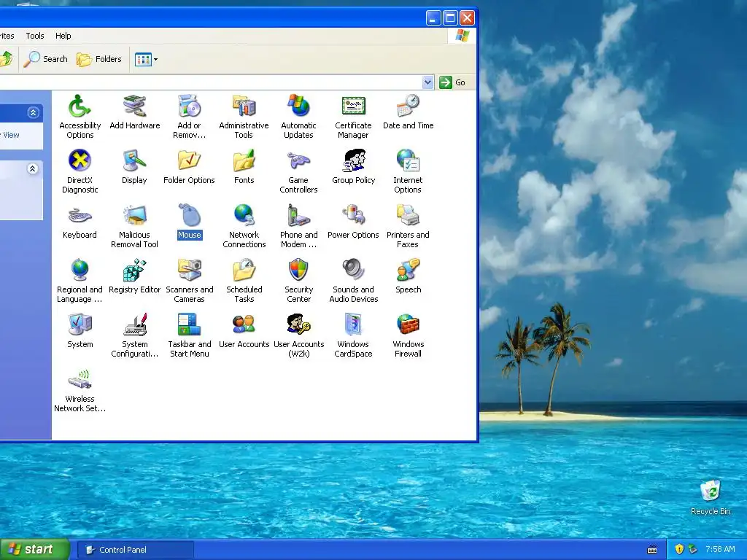Open the Help menu
This screenshot has width=747, height=560.
click(x=63, y=36)
